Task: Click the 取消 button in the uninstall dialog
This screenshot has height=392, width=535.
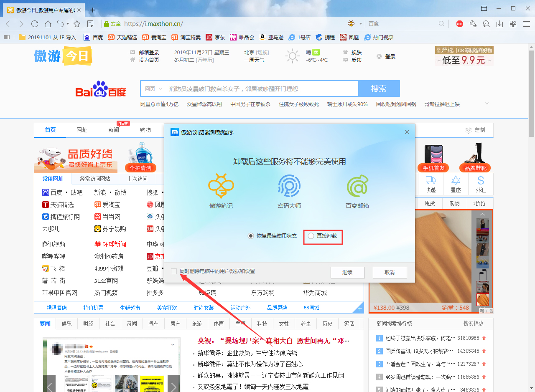Action: click(x=390, y=272)
